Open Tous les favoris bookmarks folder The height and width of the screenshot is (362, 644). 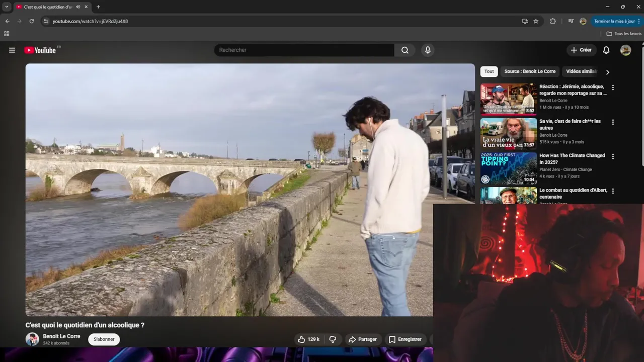coord(624,34)
